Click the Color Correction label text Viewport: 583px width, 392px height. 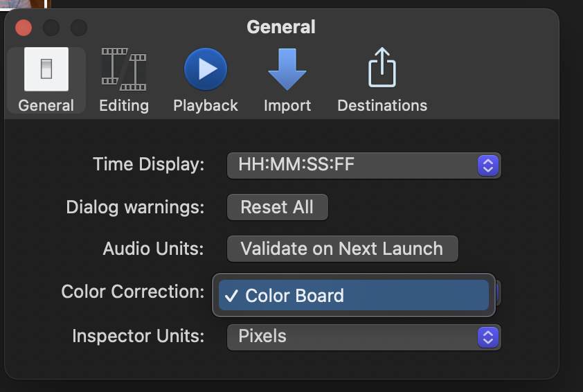coord(133,292)
